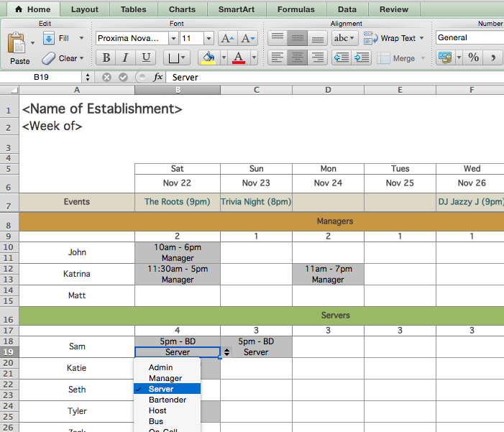Switch to Layout tab
Viewport: 504px width, 432px height.
(85, 9)
